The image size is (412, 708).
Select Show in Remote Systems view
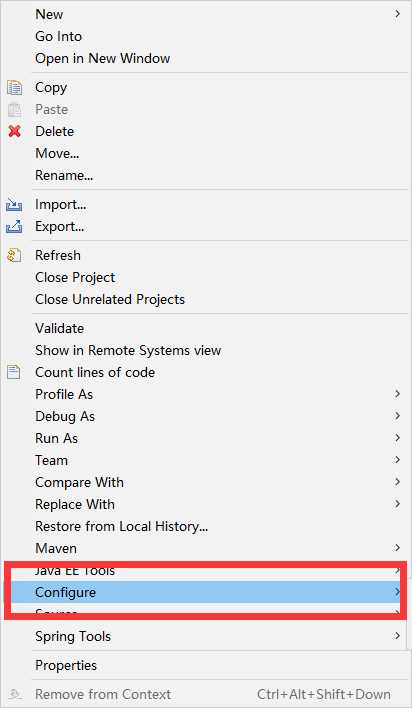click(x=128, y=350)
